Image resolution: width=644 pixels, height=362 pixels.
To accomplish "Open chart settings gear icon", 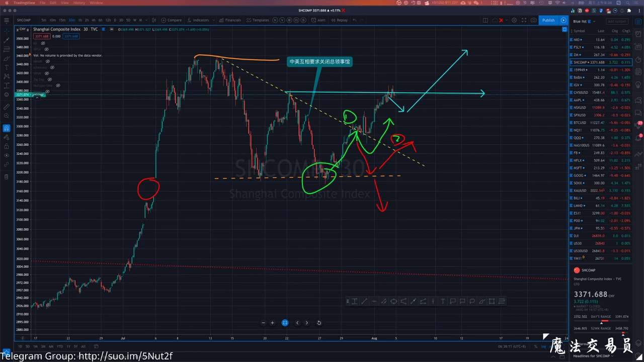I will 514,20.
